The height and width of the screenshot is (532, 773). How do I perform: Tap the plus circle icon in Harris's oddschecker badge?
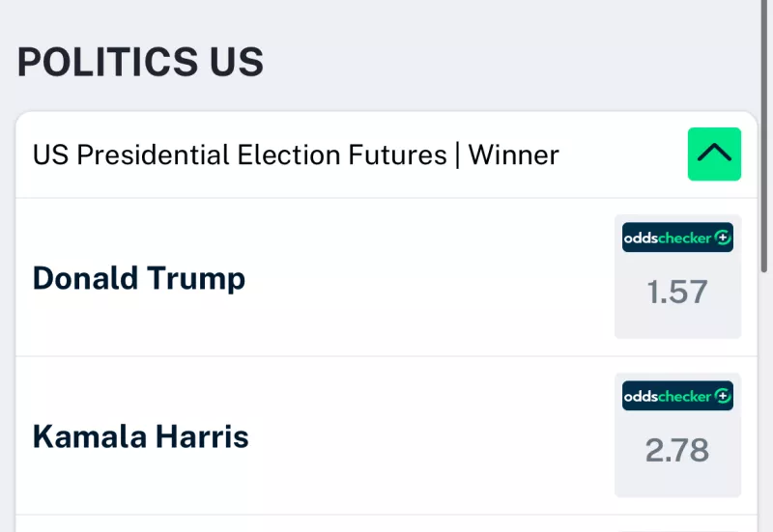(x=723, y=396)
